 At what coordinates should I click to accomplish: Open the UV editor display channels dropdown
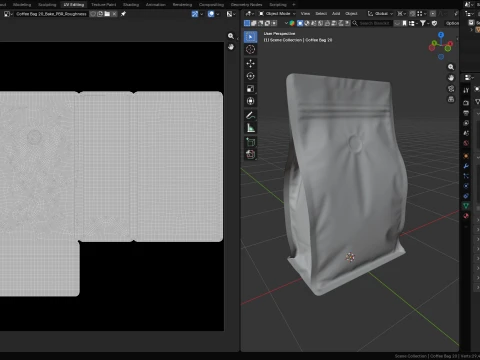click(x=231, y=14)
